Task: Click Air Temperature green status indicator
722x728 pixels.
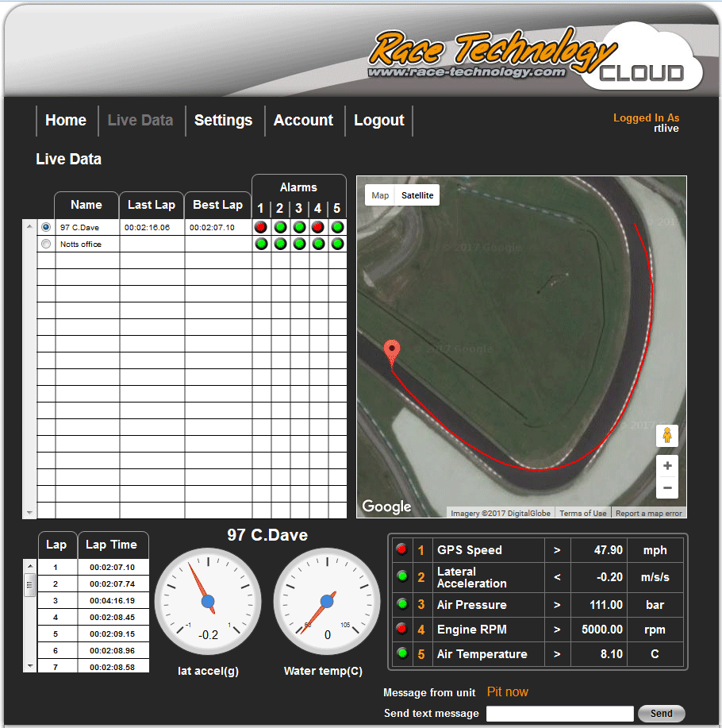Action: [x=401, y=653]
